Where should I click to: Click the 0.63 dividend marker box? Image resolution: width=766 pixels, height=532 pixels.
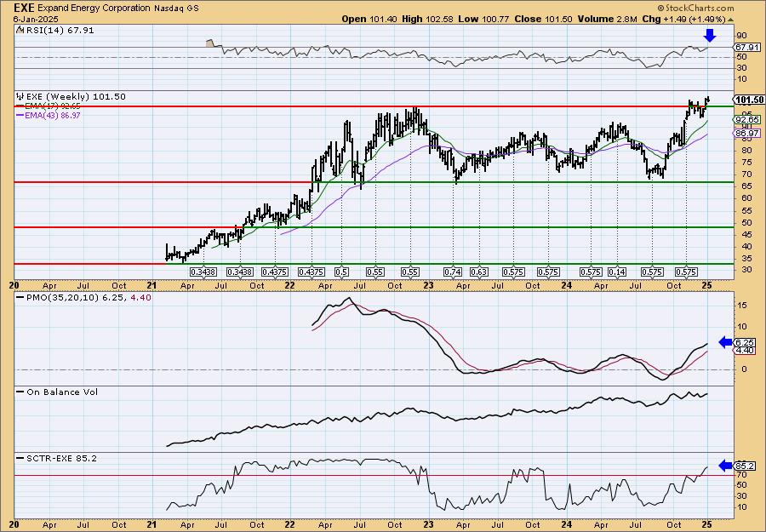click(x=479, y=272)
